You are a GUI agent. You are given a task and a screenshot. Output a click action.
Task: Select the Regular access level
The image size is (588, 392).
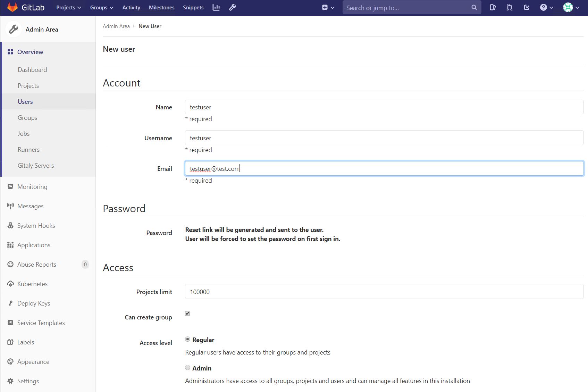coord(187,339)
